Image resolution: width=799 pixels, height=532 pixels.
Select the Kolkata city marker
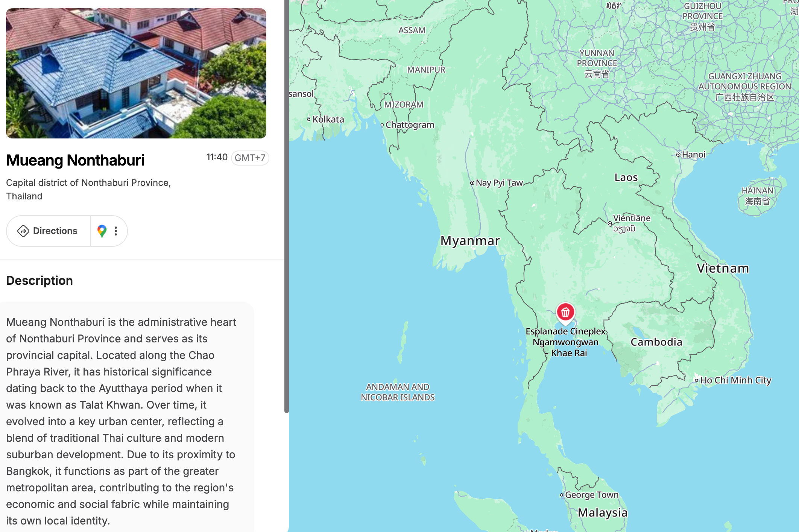coord(309,120)
